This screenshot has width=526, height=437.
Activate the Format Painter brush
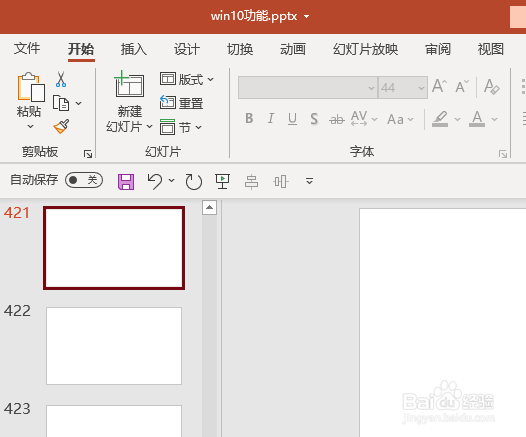61,126
